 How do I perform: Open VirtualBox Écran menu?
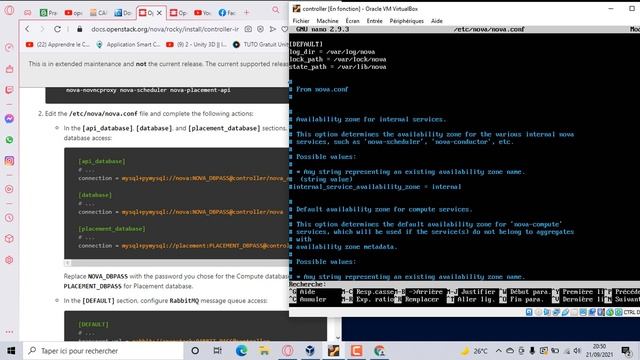pyautogui.click(x=352, y=21)
